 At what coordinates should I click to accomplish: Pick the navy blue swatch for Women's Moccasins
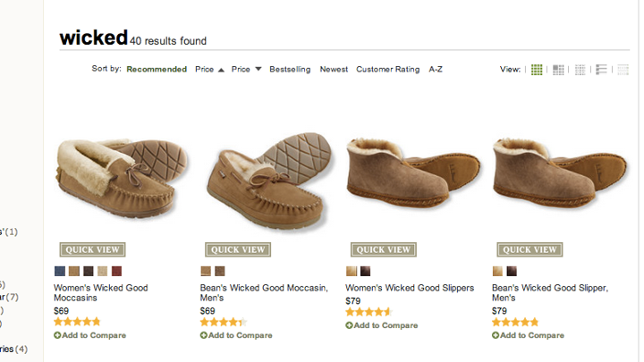[60, 271]
